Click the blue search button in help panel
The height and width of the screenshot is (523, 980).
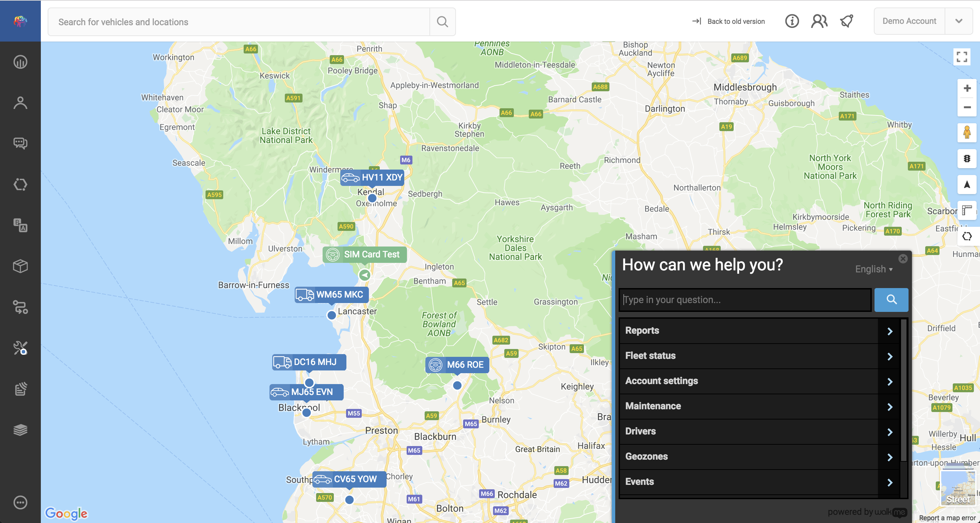pyautogui.click(x=891, y=300)
